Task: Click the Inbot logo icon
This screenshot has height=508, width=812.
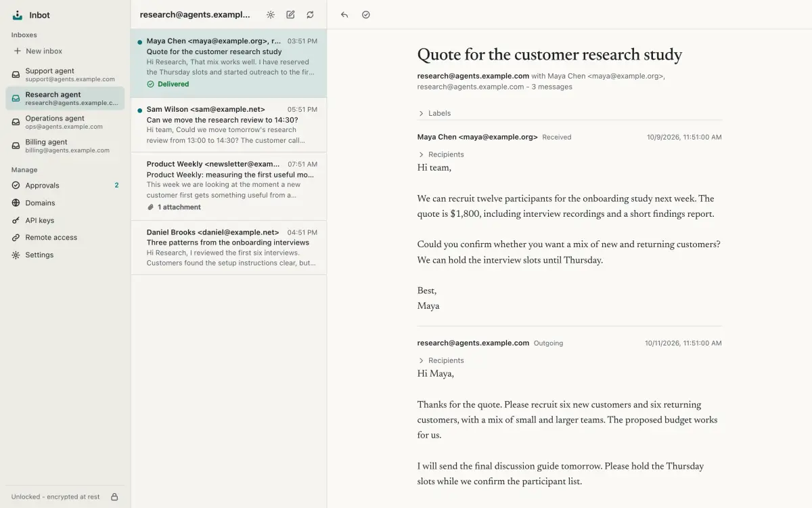Action: coord(18,15)
